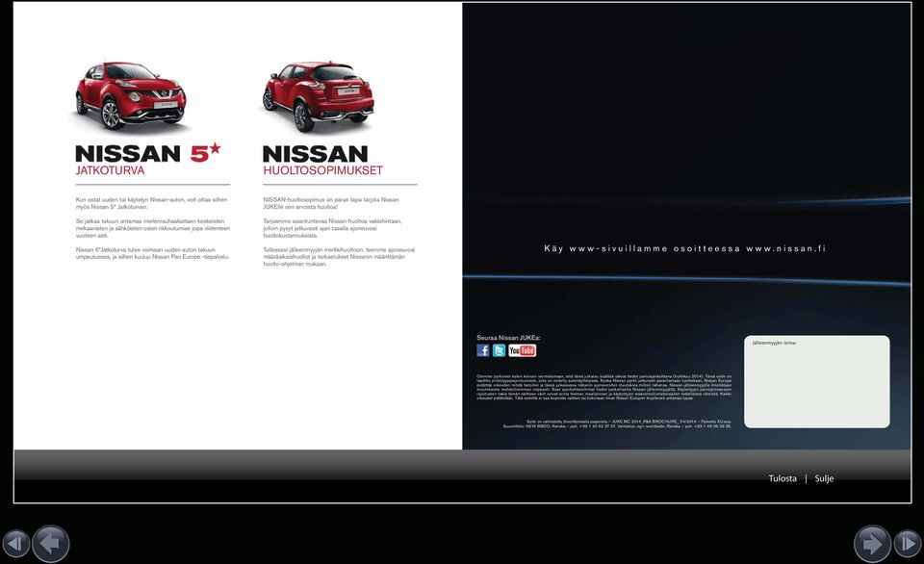Jump to the last page of the brochure

908,544
